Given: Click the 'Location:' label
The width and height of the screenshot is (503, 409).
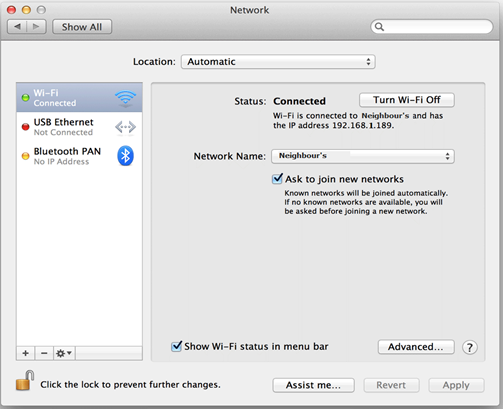Looking at the screenshot, I should coord(154,62).
